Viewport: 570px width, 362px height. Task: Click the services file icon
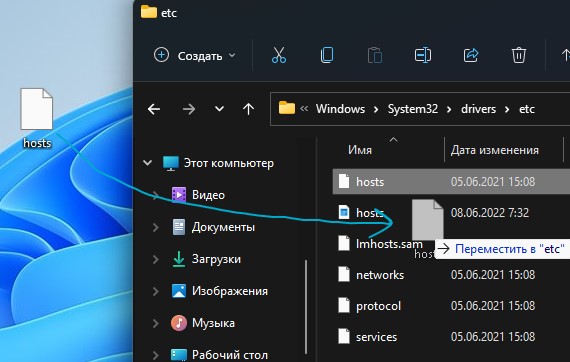(344, 337)
